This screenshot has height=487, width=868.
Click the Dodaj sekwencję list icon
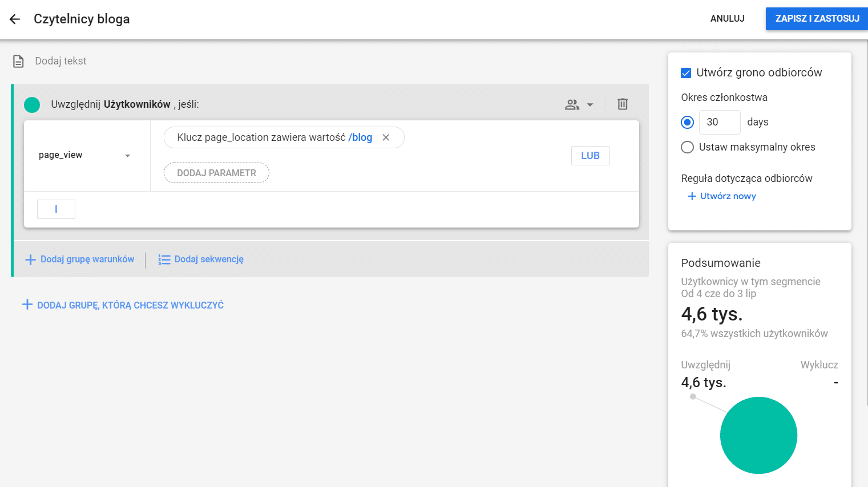(x=164, y=259)
